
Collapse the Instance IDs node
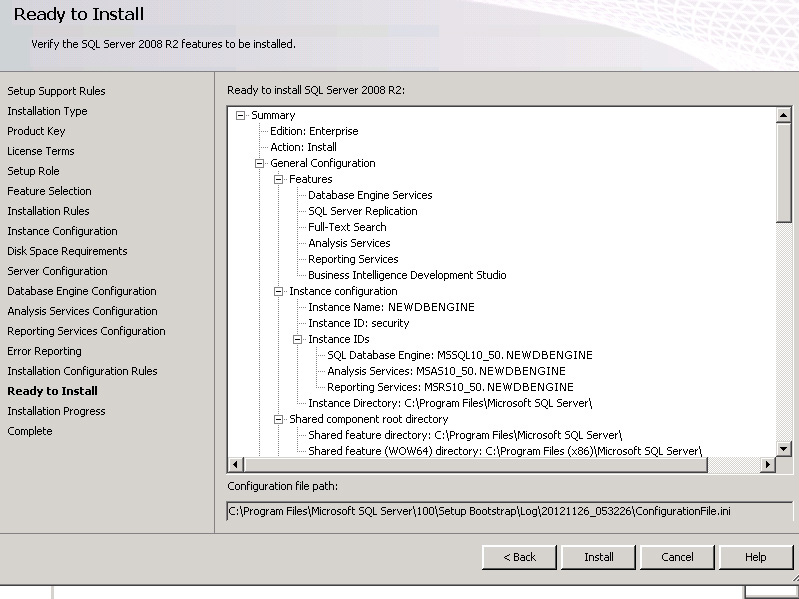(298, 339)
